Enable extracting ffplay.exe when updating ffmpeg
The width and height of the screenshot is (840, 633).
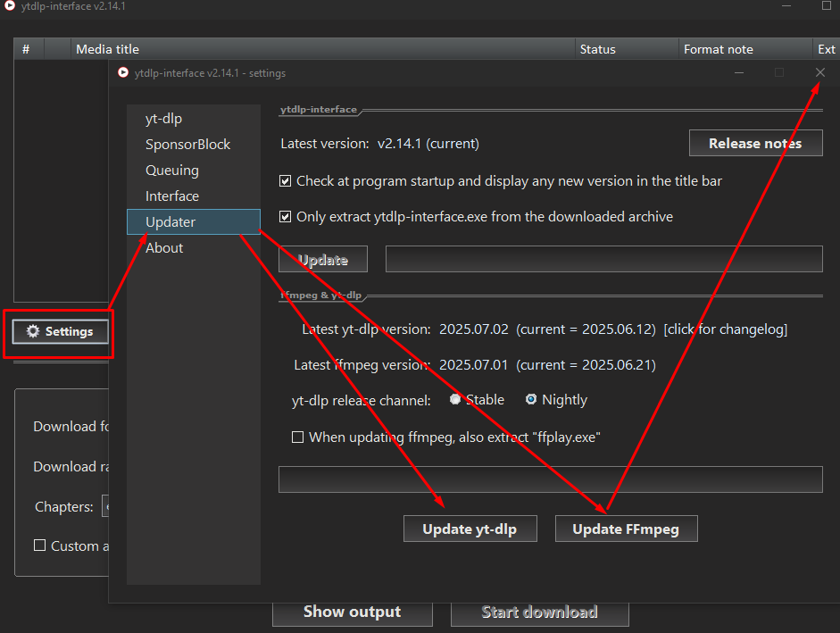pos(297,437)
